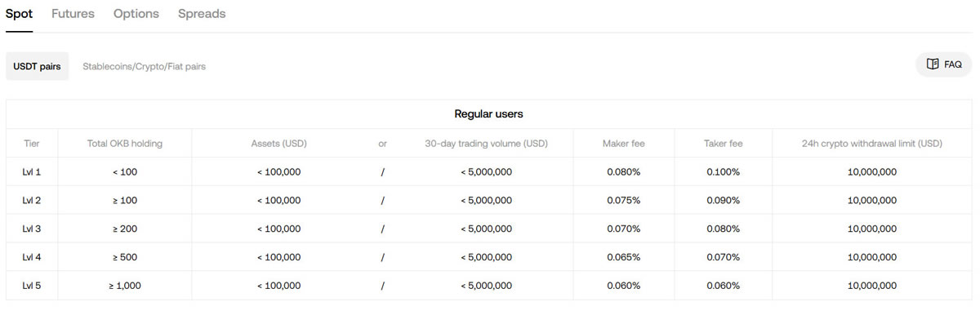
Task: Click the Assets (USD) column header
Action: click(x=278, y=143)
